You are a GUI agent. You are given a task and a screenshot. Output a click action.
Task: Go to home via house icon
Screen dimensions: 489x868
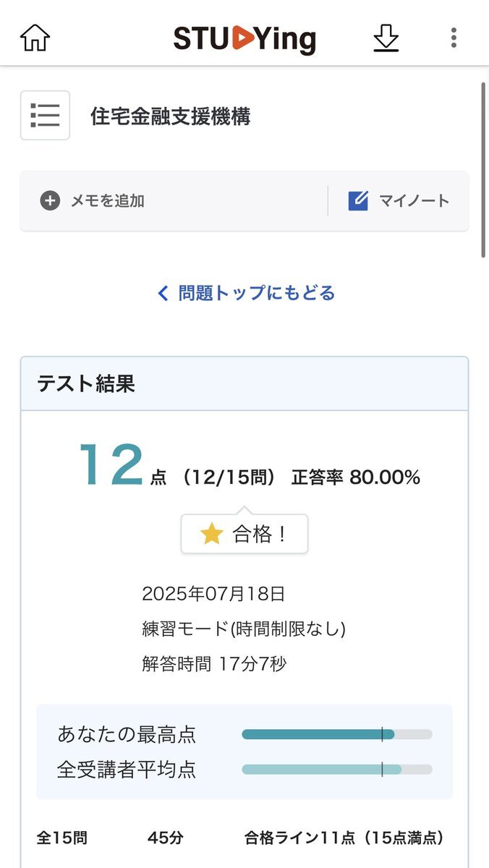pyautogui.click(x=35, y=38)
